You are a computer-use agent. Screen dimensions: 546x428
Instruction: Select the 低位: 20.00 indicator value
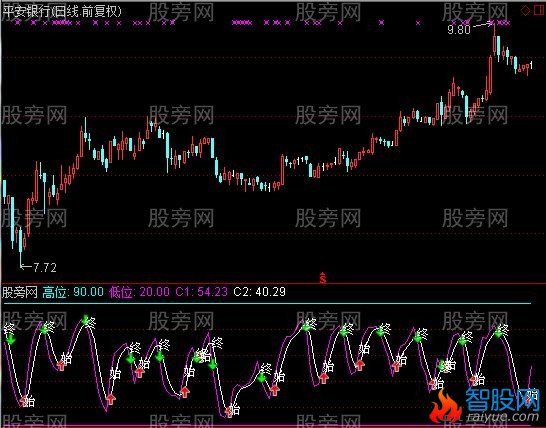click(139, 292)
